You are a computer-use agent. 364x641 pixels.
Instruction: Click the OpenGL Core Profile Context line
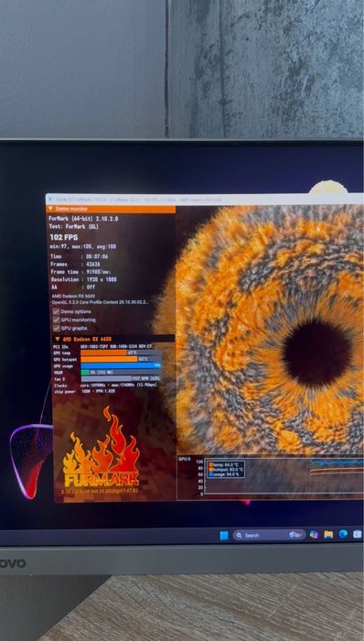101,301
